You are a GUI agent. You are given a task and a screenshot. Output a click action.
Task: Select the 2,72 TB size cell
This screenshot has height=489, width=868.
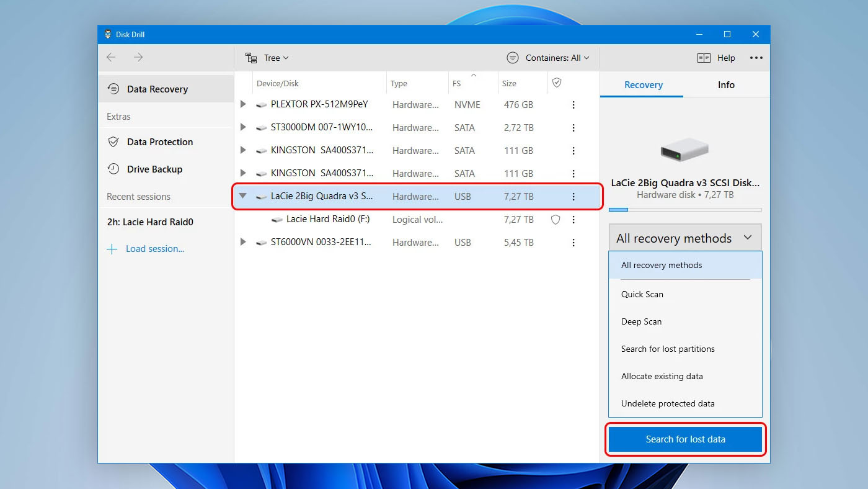(519, 128)
